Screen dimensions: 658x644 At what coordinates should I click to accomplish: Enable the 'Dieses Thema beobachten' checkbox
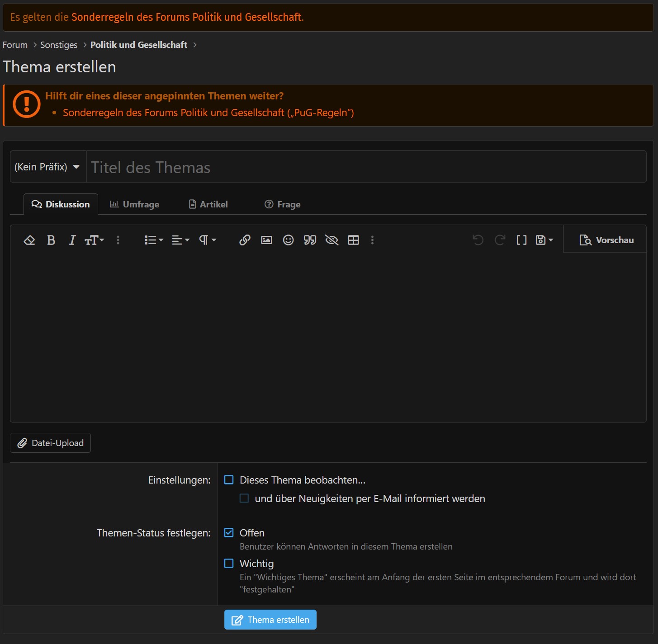[229, 480]
